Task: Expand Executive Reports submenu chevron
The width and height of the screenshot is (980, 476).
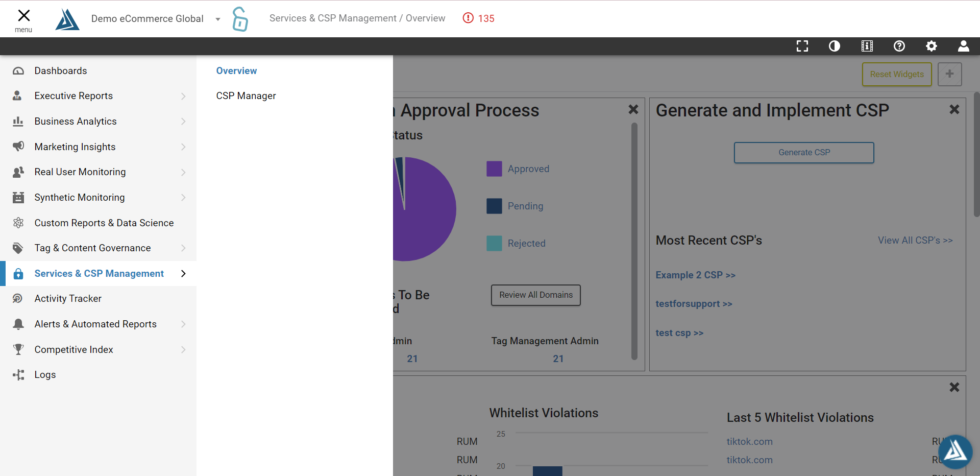Action: tap(183, 96)
